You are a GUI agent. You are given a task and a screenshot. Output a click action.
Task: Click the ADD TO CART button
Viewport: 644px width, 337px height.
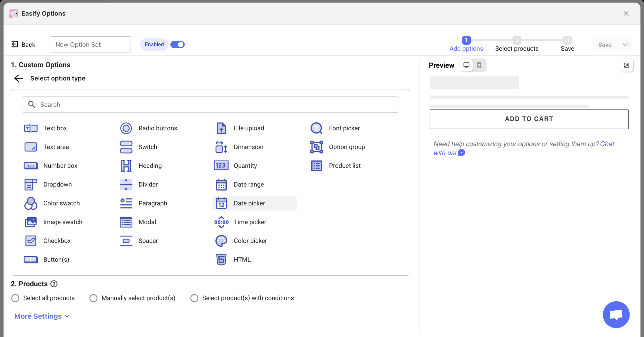[x=529, y=119]
